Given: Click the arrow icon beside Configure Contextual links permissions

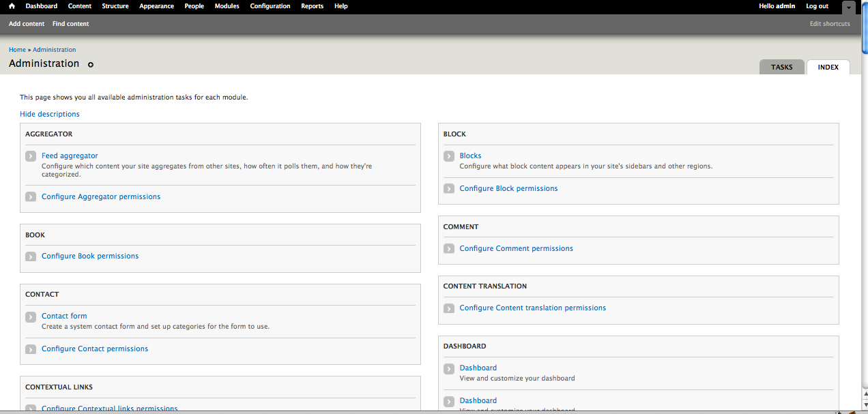Looking at the screenshot, I should coord(30,409).
